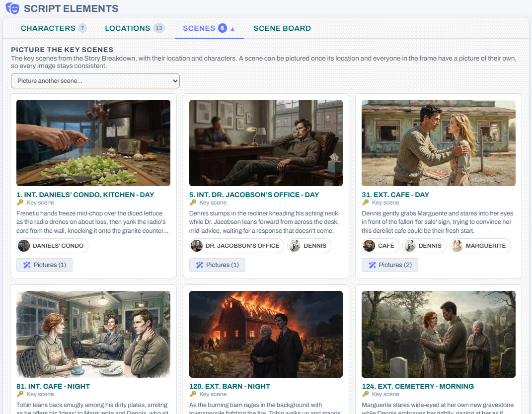
Task: Open the Scene Board tab
Action: (282, 28)
